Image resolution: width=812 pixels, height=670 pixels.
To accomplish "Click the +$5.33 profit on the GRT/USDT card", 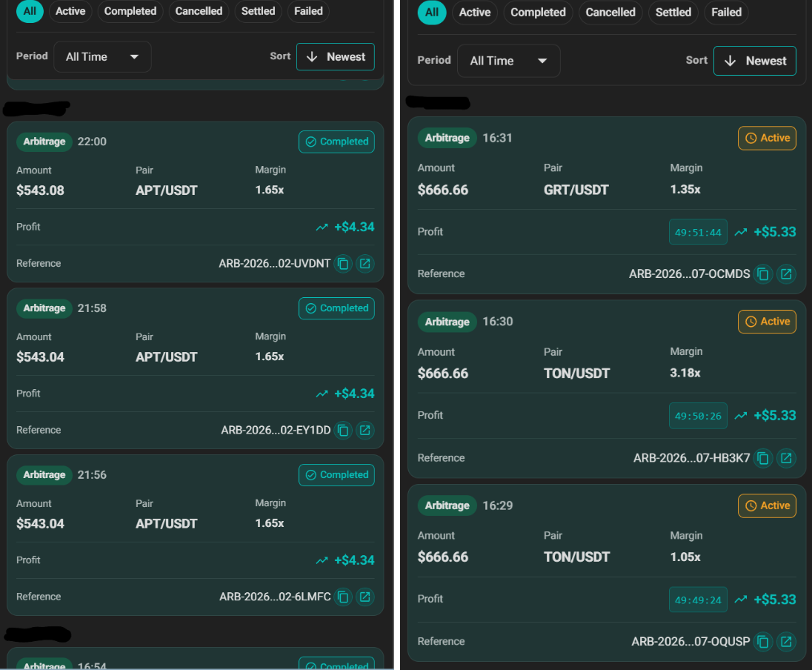I will (775, 232).
